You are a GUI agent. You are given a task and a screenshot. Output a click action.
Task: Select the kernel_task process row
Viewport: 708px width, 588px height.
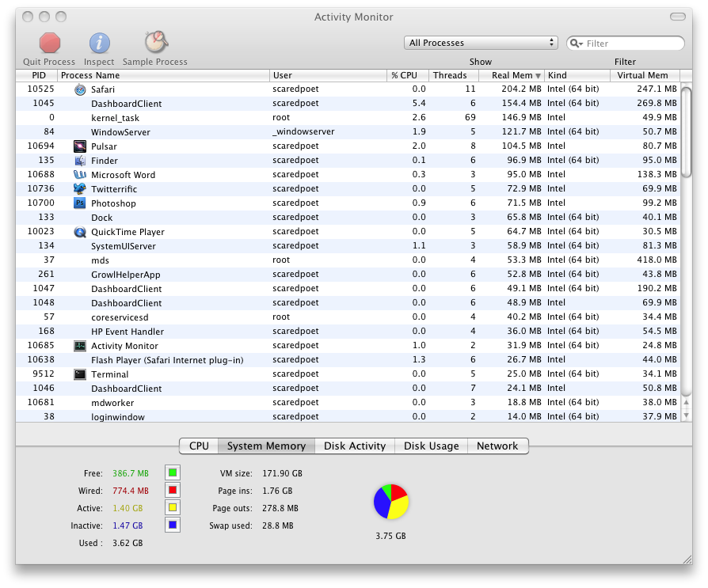pos(348,118)
